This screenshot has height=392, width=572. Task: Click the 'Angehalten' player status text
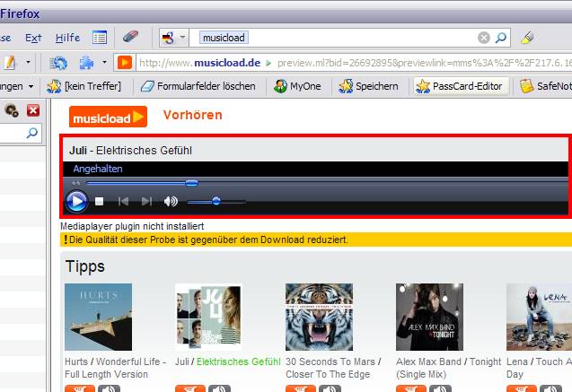click(98, 169)
